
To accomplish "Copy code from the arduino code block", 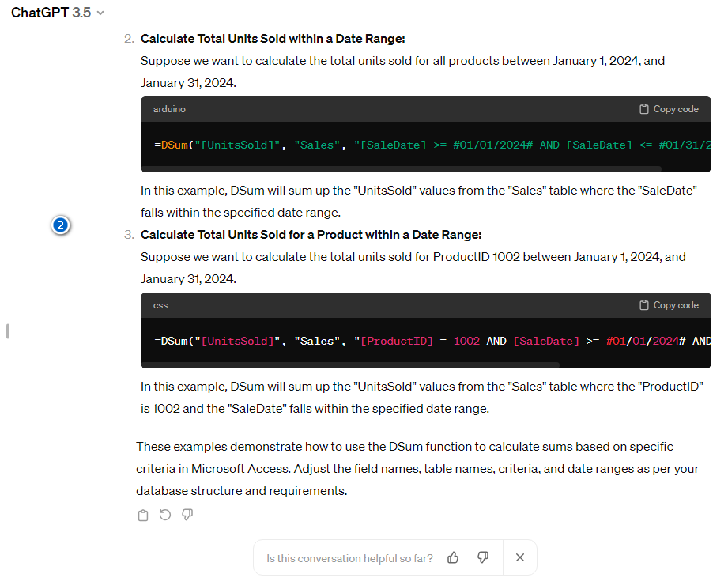I will coord(669,109).
